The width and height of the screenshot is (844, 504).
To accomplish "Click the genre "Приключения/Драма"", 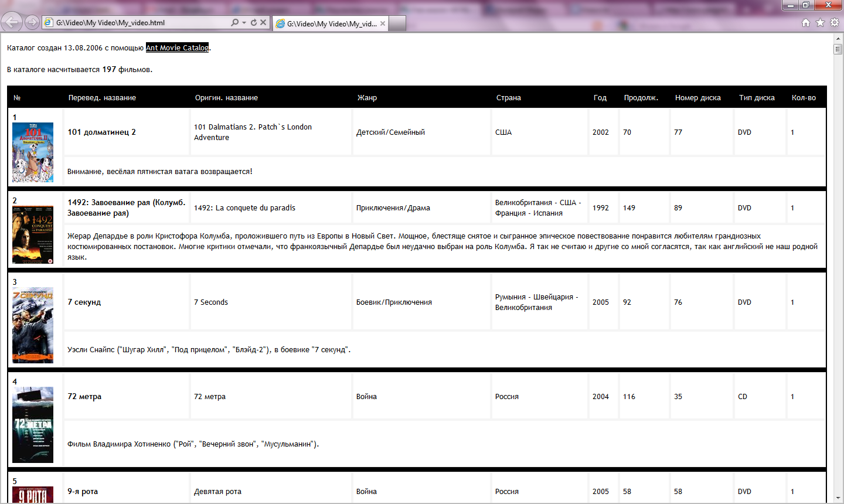I will point(393,208).
